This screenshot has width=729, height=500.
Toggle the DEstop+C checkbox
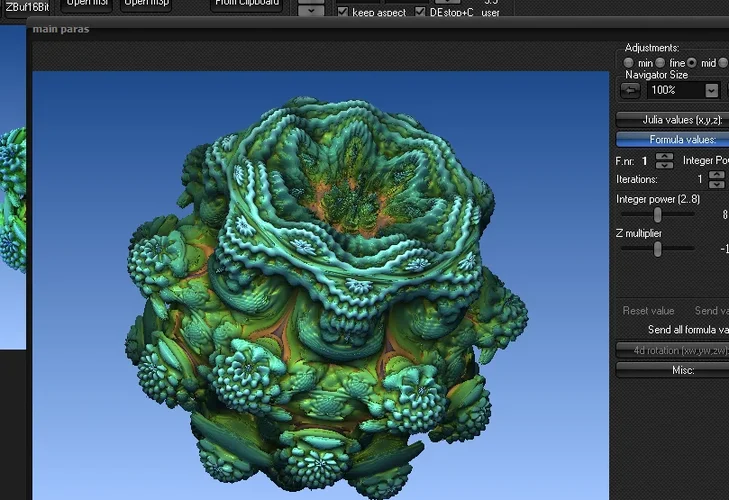pyautogui.click(x=420, y=13)
